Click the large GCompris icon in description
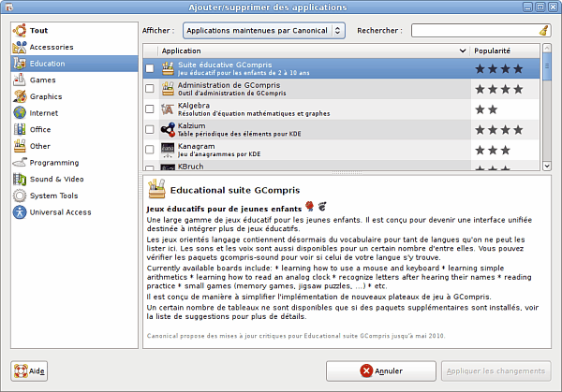The image size is (562, 392). click(156, 189)
